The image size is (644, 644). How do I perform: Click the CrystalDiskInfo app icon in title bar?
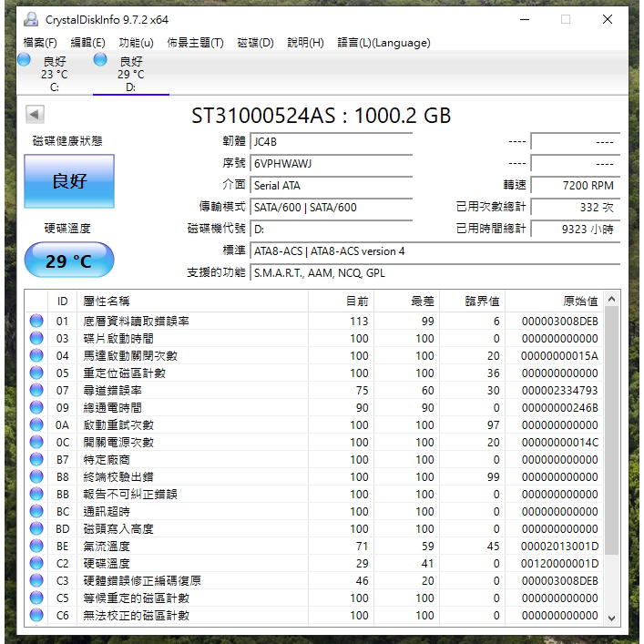coord(31,19)
